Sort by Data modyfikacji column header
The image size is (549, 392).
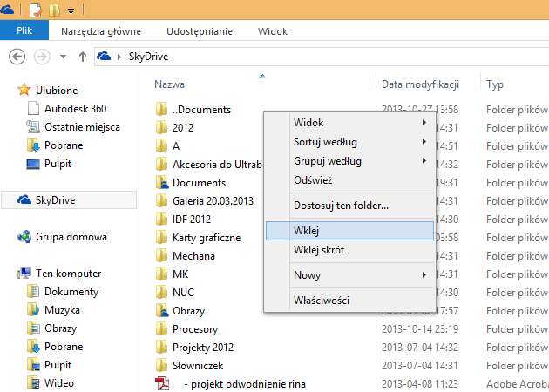(420, 84)
